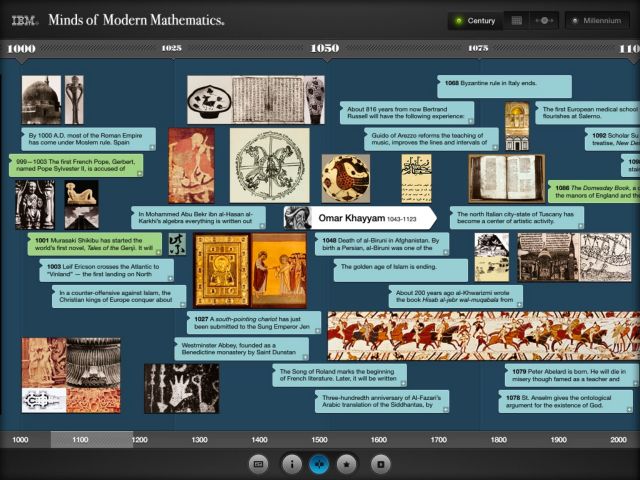Jump to year 1500 on bottom timeline
This screenshot has height=480, width=640.
319,440
